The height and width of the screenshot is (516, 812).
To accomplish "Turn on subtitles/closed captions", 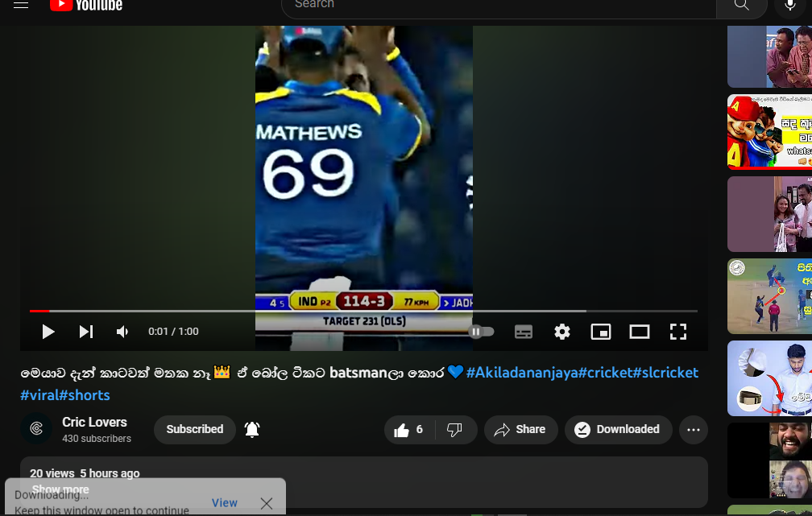I will coord(524,332).
